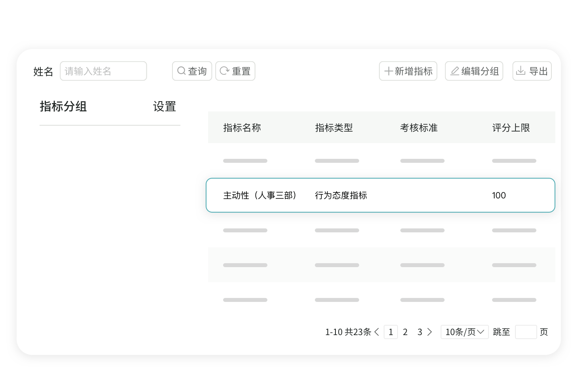
Task: Go to page 3
Action: (420, 332)
